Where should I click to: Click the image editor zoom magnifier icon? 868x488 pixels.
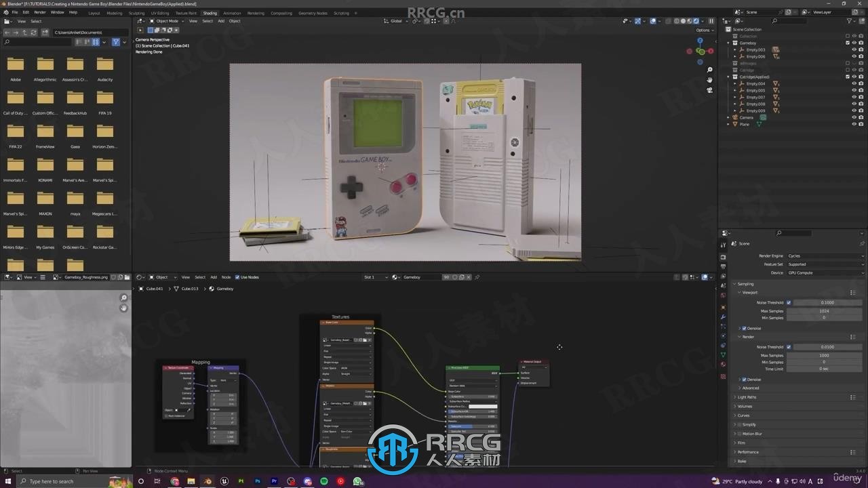123,298
